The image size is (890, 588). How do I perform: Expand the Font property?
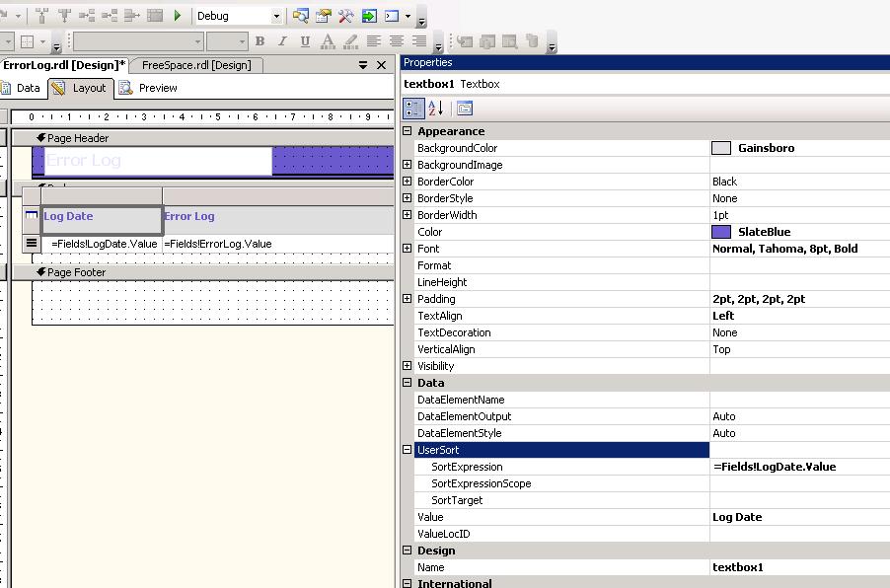point(408,249)
